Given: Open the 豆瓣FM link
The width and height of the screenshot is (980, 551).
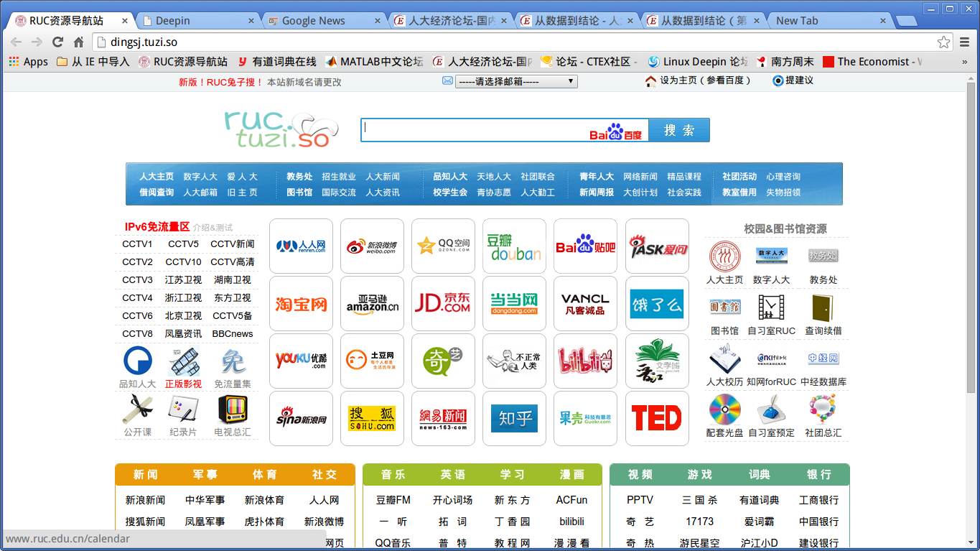Looking at the screenshot, I should (x=393, y=500).
